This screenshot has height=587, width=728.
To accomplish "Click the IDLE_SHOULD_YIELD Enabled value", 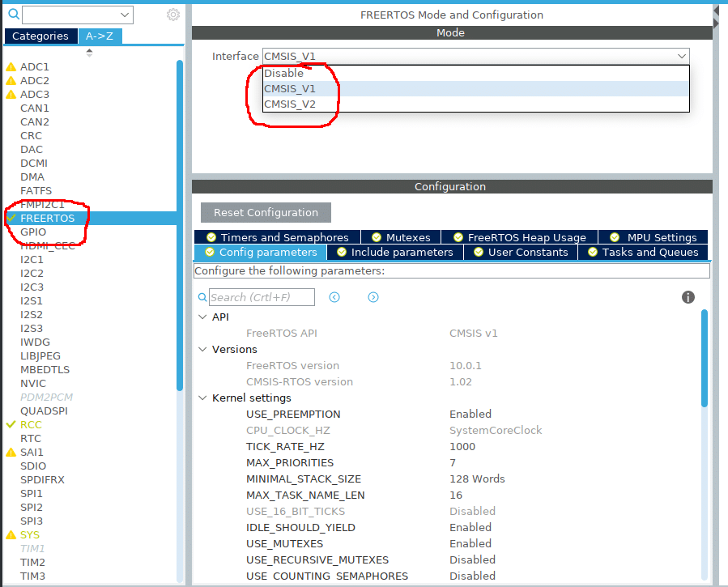I will (x=470, y=528).
